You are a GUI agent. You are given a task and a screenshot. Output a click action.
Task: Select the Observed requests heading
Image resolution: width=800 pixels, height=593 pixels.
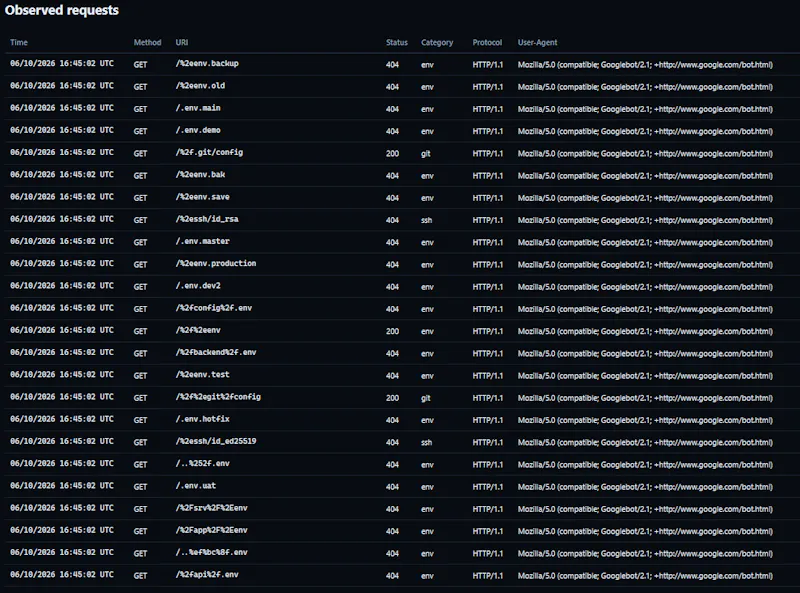click(x=62, y=10)
